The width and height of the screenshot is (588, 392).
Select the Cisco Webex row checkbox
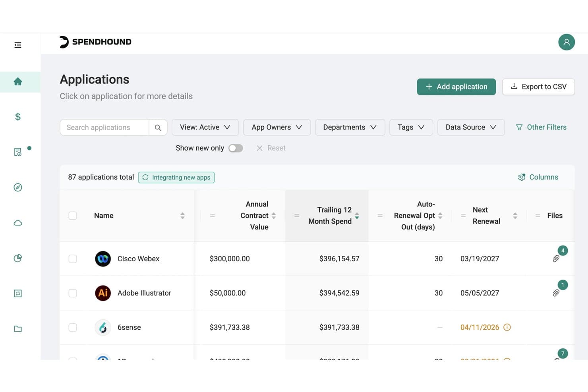pyautogui.click(x=73, y=259)
